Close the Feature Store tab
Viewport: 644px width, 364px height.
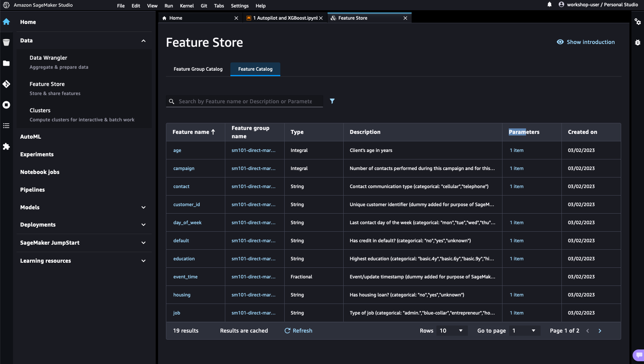[x=405, y=18]
